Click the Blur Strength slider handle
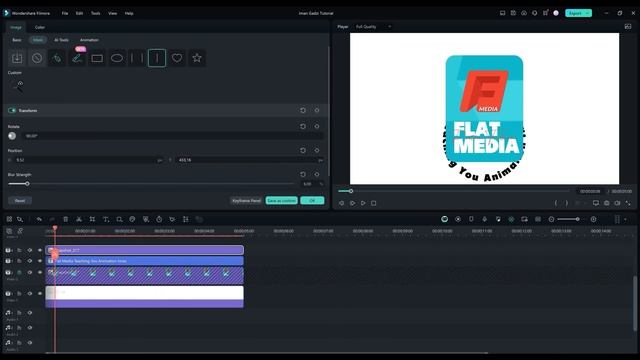Screen dimensions: 640x360 pos(27,184)
